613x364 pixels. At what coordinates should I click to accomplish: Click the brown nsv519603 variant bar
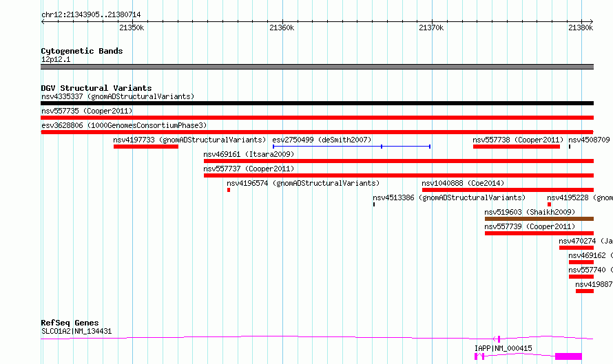click(x=539, y=219)
